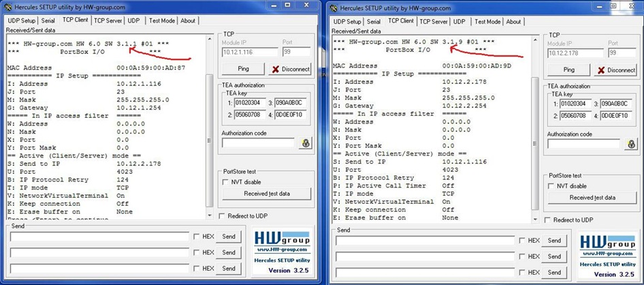This screenshot has width=644, height=285.
Task: Click the HW group logo in right window
Action: tap(607, 242)
